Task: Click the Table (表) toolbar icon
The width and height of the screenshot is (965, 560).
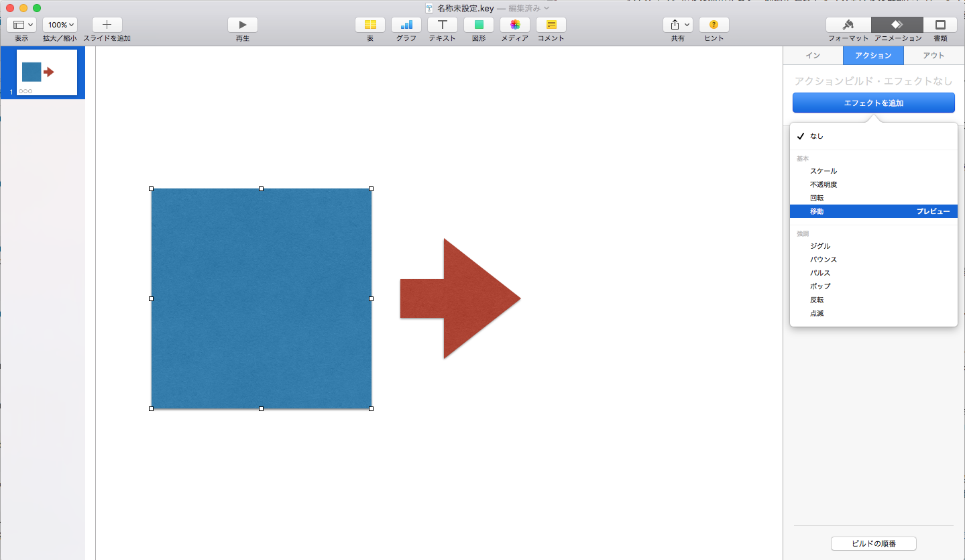Action: click(370, 25)
